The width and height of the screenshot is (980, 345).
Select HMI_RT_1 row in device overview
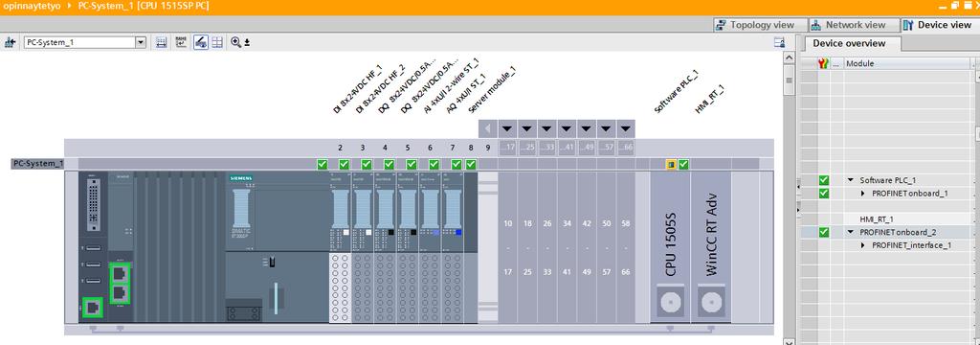pyautogui.click(x=877, y=219)
